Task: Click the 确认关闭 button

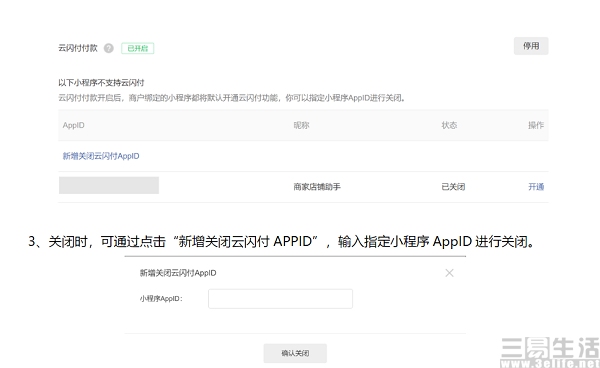Action: [x=295, y=353]
